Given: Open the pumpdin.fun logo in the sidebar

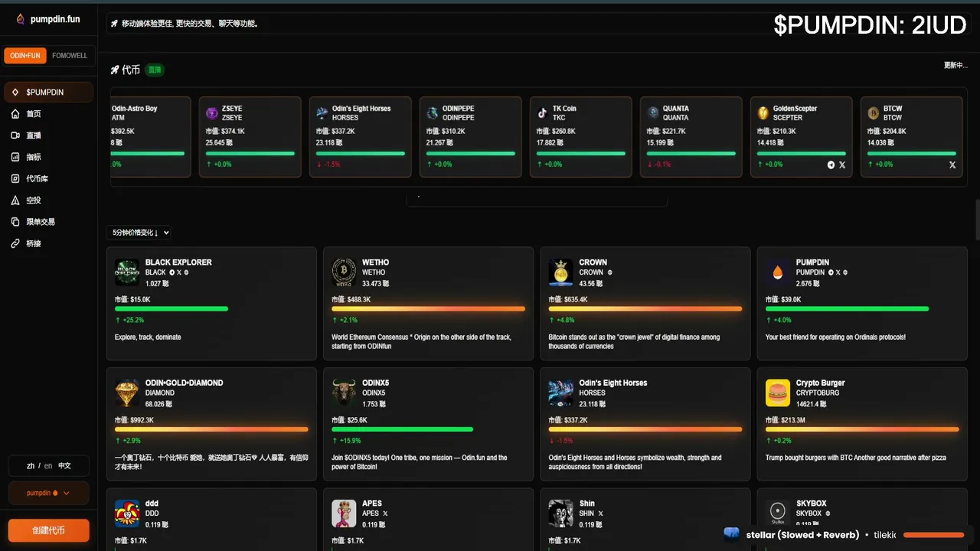Looking at the screenshot, I should coord(47,19).
